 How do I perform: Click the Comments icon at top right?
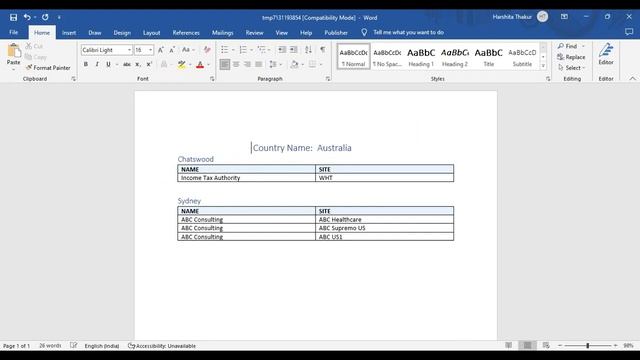[629, 32]
